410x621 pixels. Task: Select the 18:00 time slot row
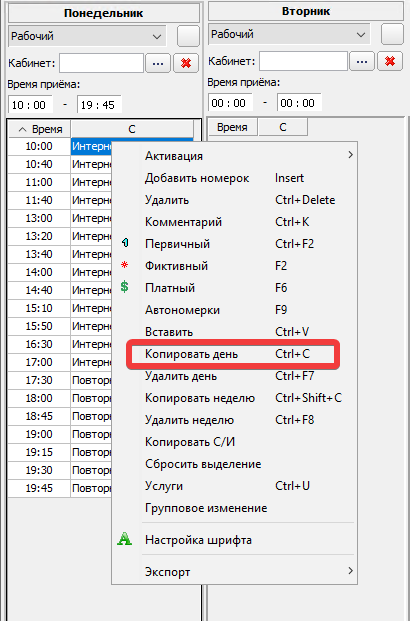point(39,398)
